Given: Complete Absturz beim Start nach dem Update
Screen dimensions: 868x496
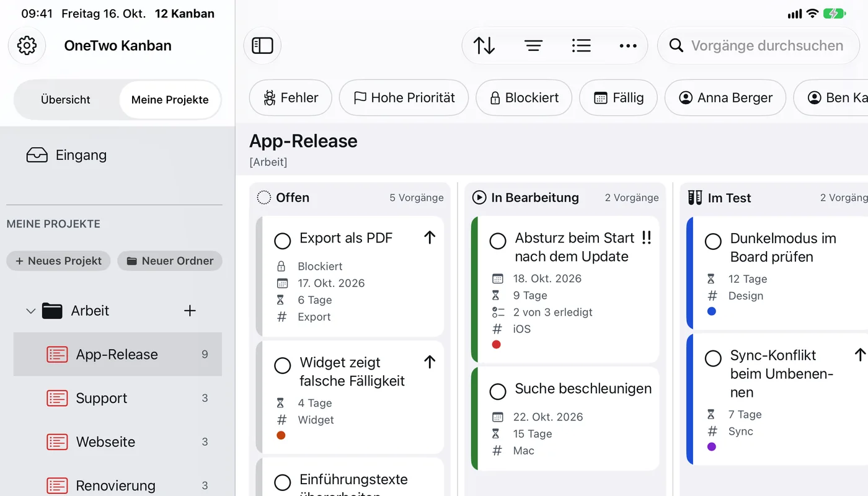Looking at the screenshot, I should 497,241.
